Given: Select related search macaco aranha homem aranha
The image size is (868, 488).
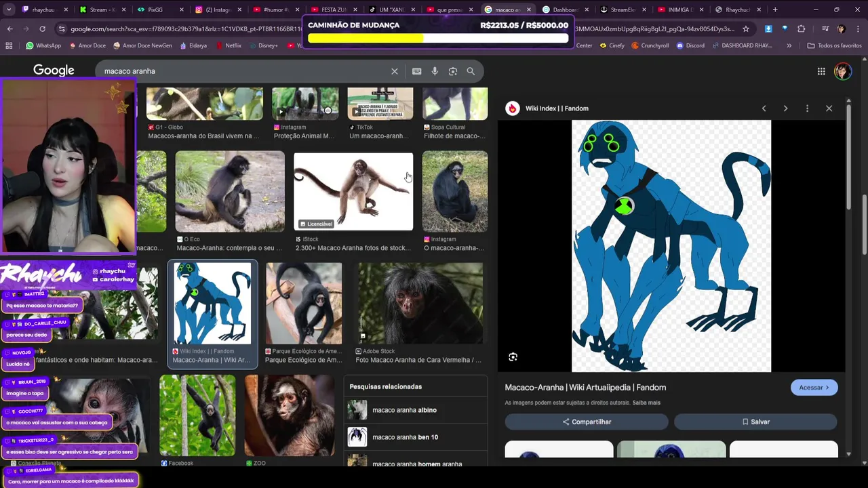Looking at the screenshot, I should [415, 463].
